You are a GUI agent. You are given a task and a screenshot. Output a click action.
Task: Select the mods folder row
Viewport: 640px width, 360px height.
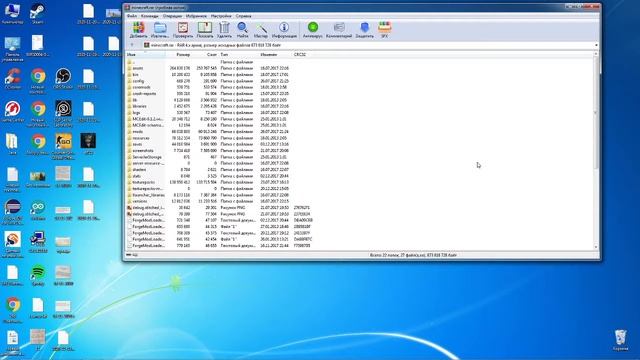tap(220, 131)
